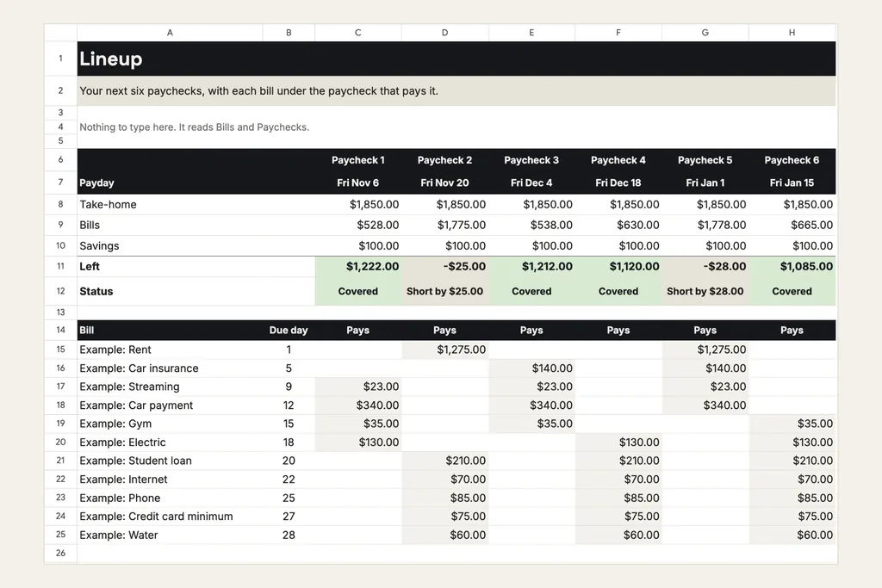Screen dimensions: 882x588
Task: Click Rent's $1,275.00 under Paycheck 2
Action: coord(445,350)
